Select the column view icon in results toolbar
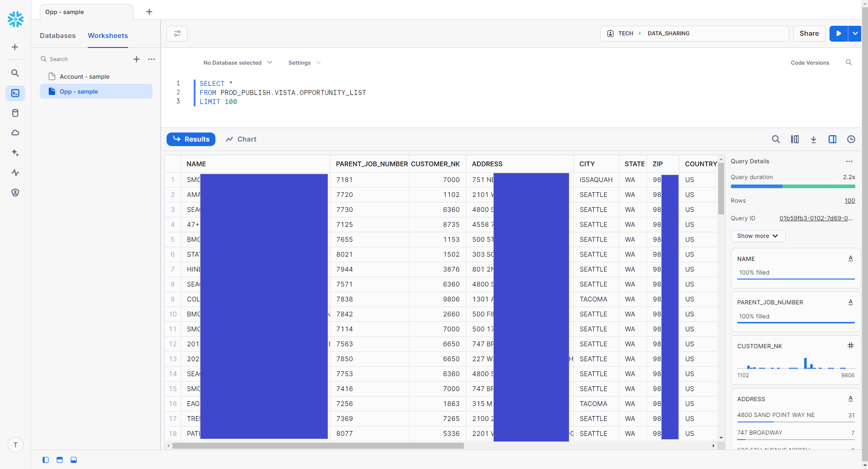This screenshot has width=868, height=469. [795, 139]
